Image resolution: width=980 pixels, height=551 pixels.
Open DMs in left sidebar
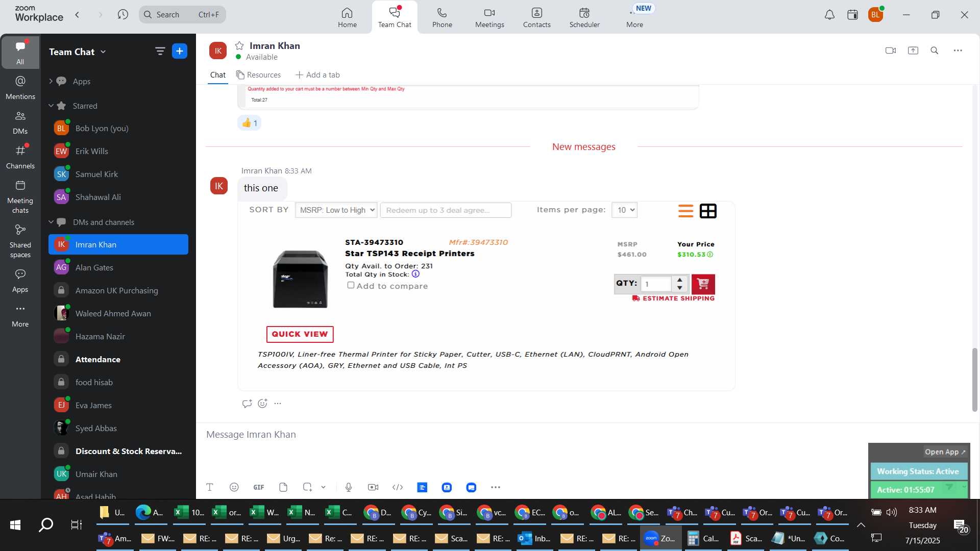click(x=20, y=122)
